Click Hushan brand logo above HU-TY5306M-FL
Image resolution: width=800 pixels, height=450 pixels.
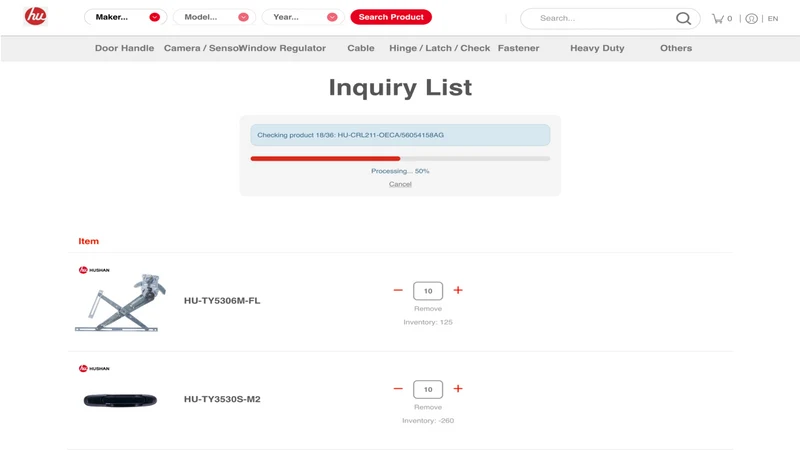[94, 270]
